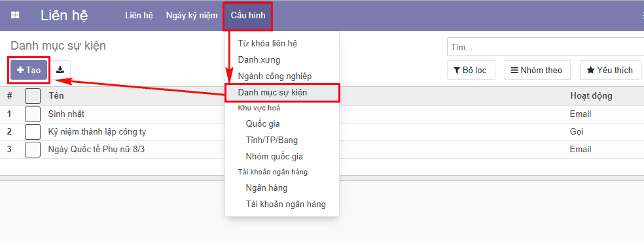Click the Liên hệ app title

tap(64, 15)
